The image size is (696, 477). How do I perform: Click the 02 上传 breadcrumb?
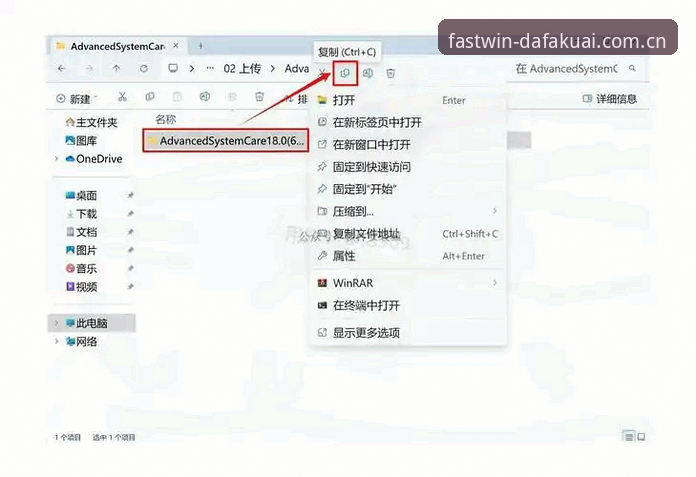[x=242, y=68]
